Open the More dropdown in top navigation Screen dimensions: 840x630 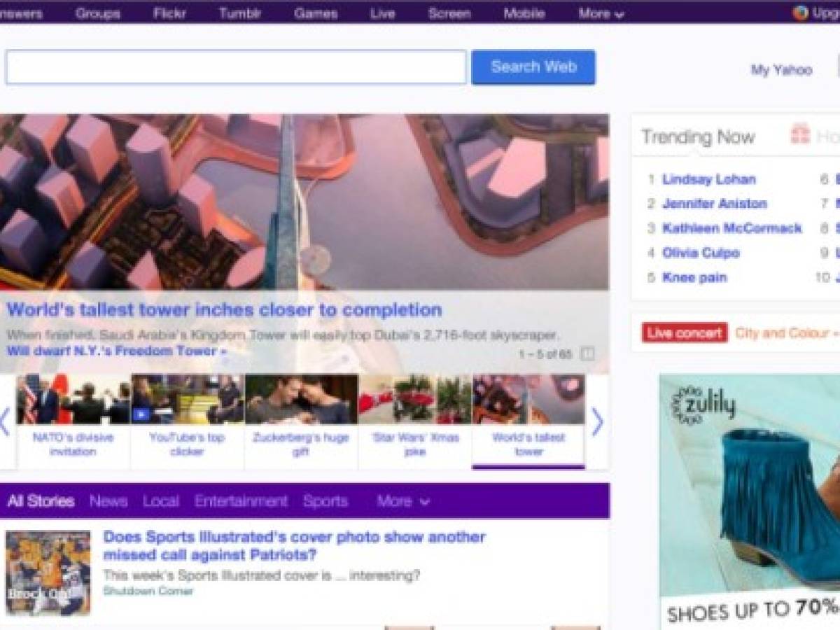pos(601,13)
